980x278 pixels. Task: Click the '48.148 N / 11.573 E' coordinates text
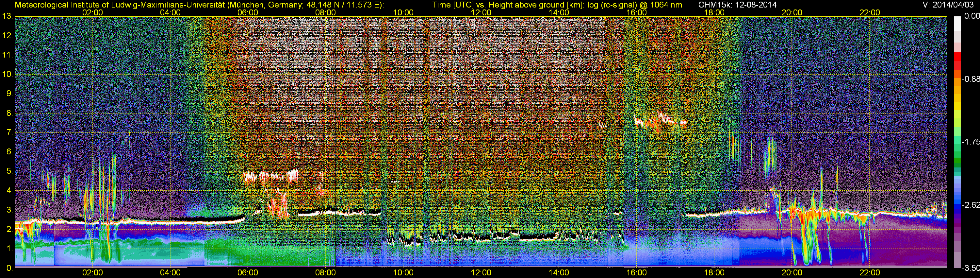tap(343, 5)
